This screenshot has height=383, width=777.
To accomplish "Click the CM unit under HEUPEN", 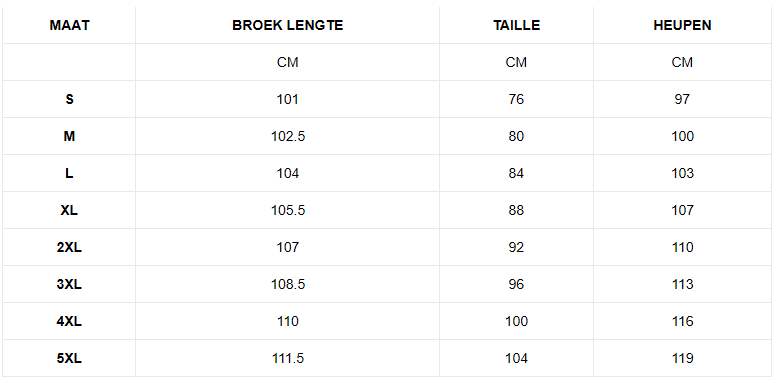I will 682,62.
